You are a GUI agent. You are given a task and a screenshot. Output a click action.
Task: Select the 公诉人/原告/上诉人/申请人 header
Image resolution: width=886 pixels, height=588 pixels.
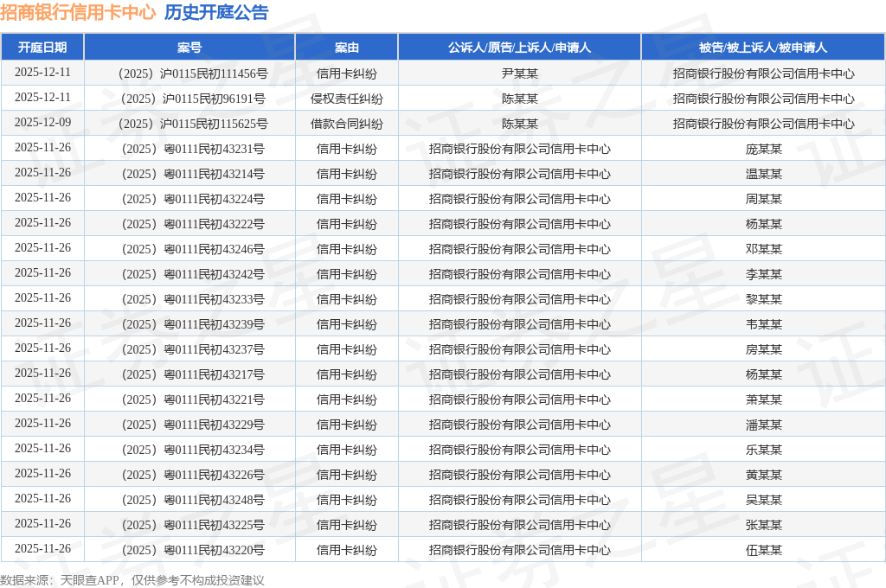(519, 48)
